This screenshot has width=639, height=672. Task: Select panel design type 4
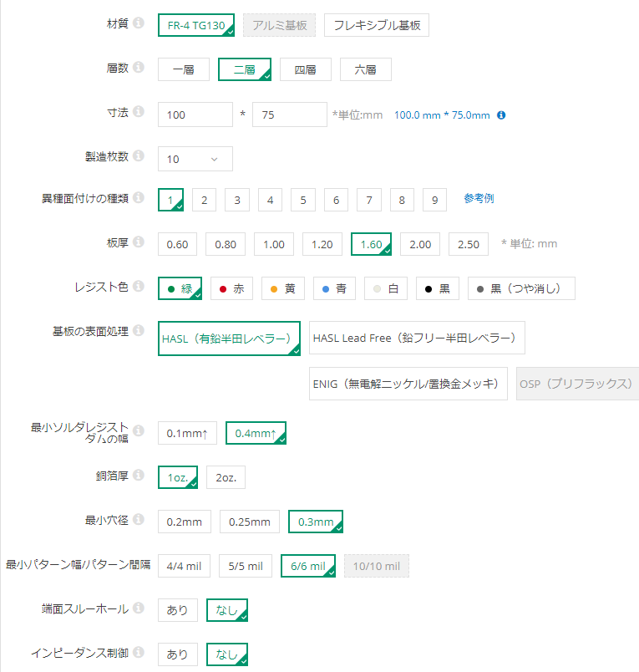pyautogui.click(x=271, y=200)
